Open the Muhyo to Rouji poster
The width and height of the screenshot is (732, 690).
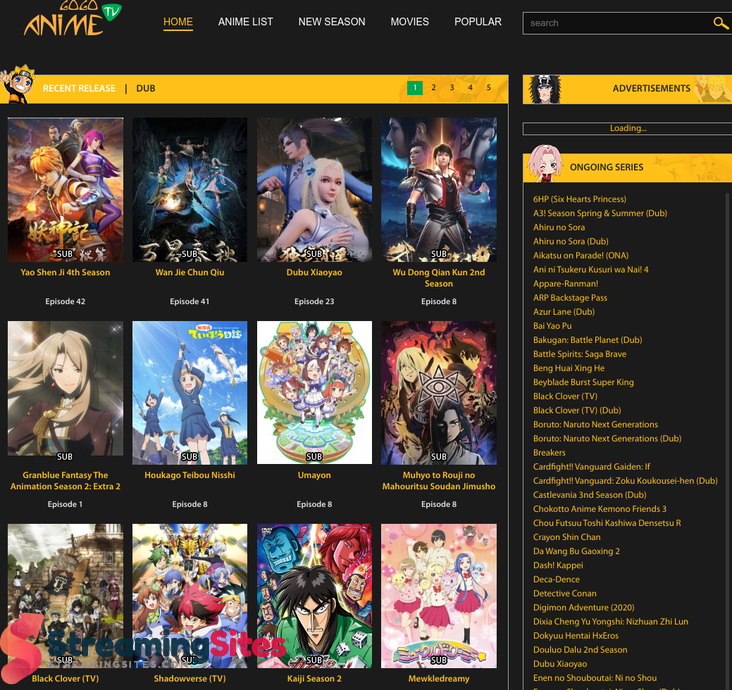click(439, 393)
